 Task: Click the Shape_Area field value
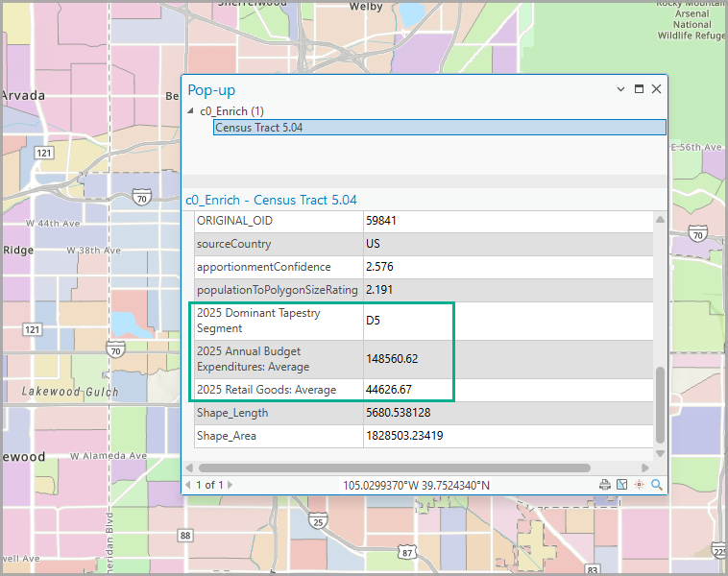click(x=404, y=436)
